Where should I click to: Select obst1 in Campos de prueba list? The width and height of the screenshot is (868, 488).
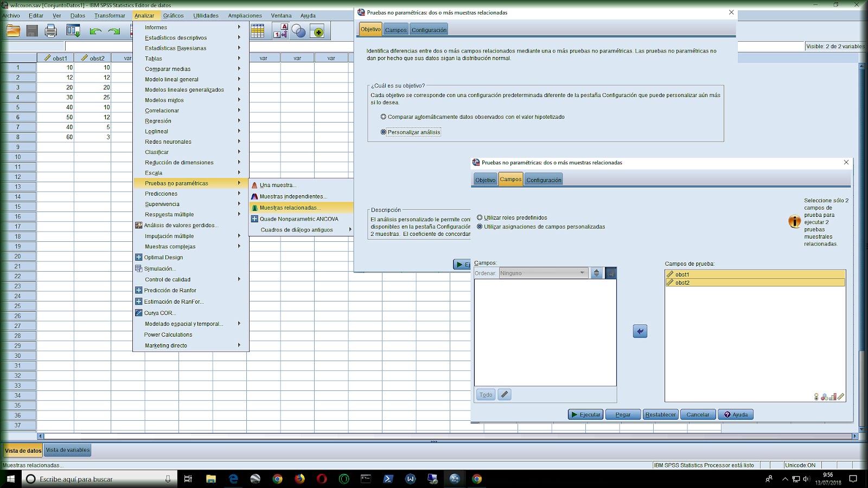(x=755, y=274)
